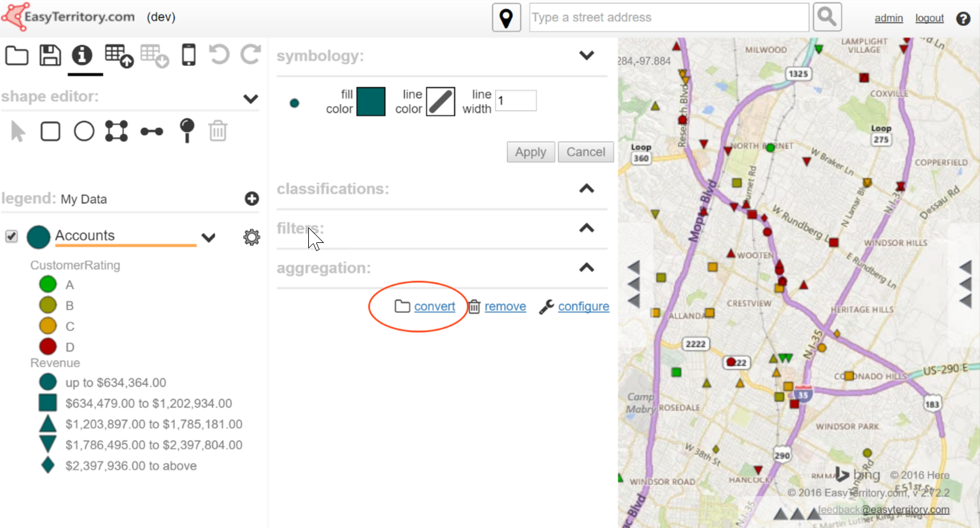This screenshot has height=528, width=980.
Task: Open the fill color swatch
Action: point(371,102)
